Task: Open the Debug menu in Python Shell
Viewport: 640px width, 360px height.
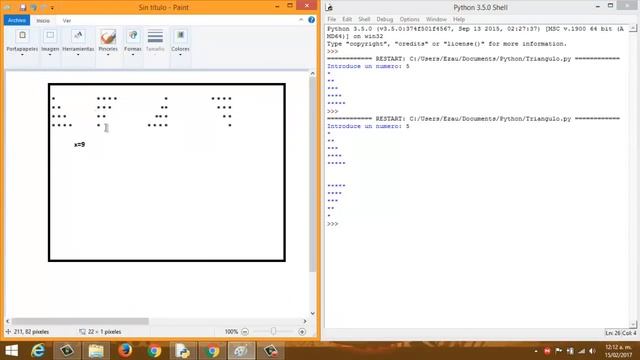Action: coord(384,19)
